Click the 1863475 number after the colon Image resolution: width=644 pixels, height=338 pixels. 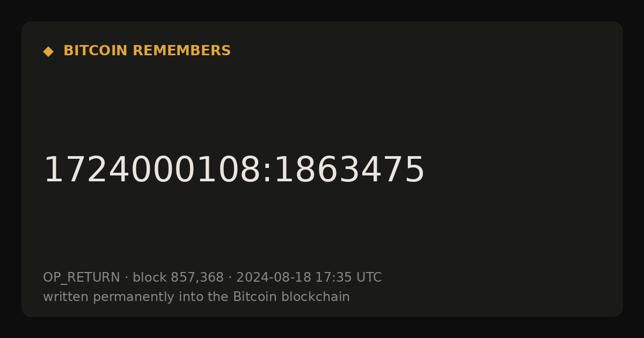point(349,171)
